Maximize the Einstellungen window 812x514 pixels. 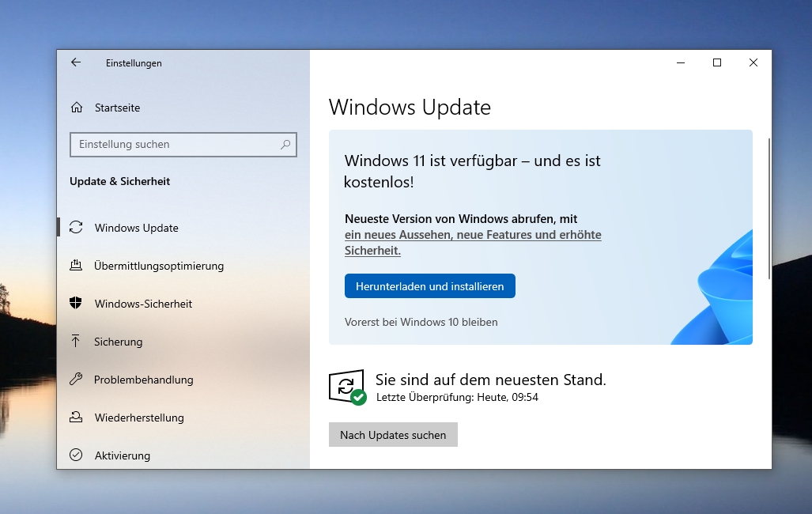point(716,62)
